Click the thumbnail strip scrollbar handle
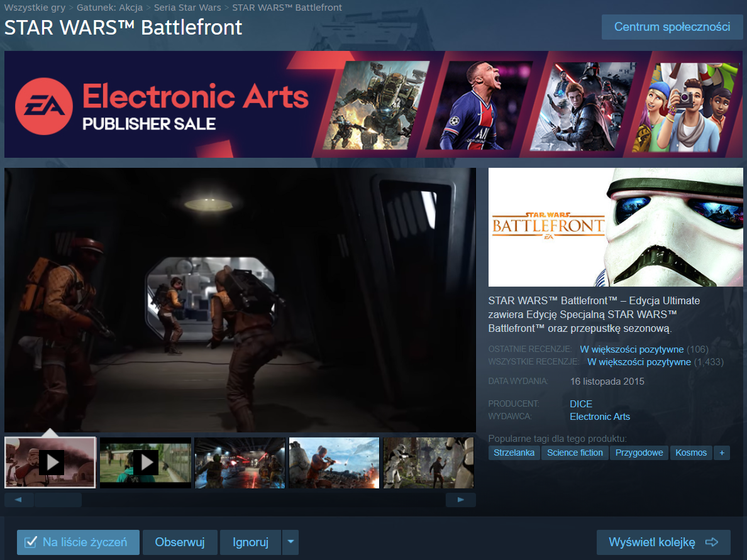Viewport: 747px width, 560px height. point(58,500)
